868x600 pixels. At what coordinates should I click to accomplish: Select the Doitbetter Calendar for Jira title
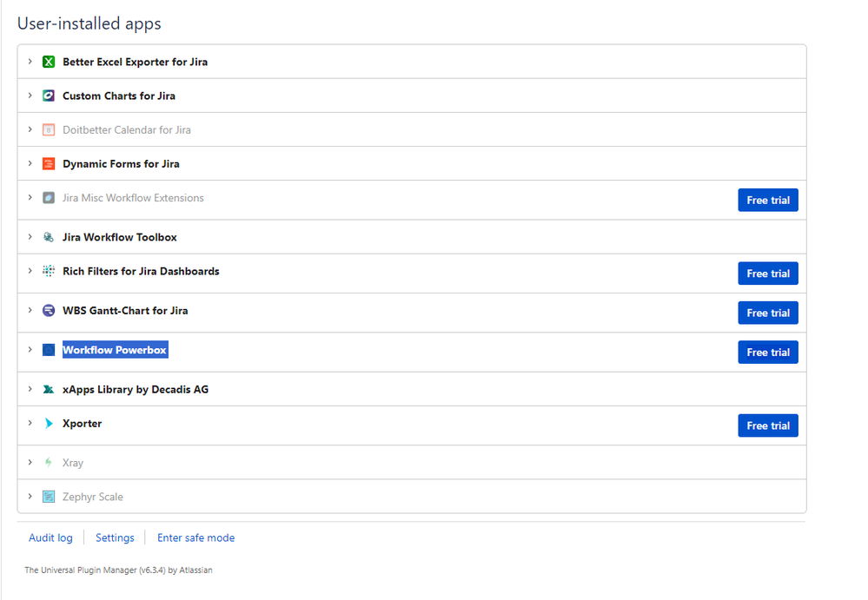(127, 130)
